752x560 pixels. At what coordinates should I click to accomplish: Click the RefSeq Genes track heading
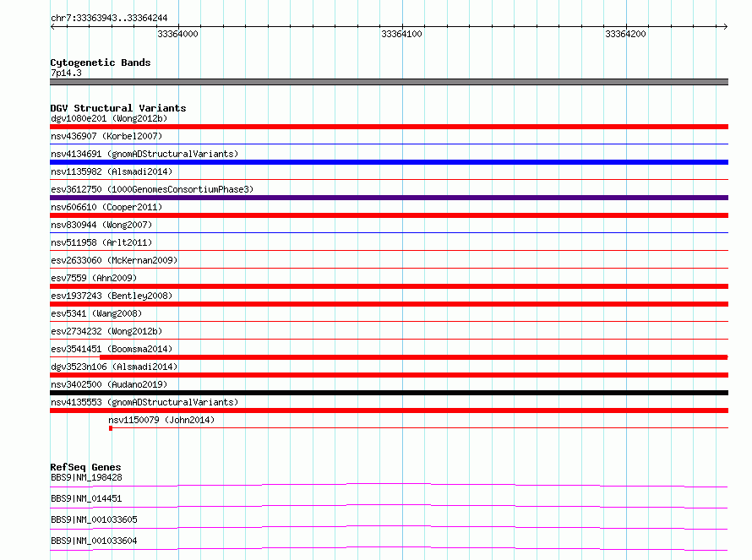85,467
